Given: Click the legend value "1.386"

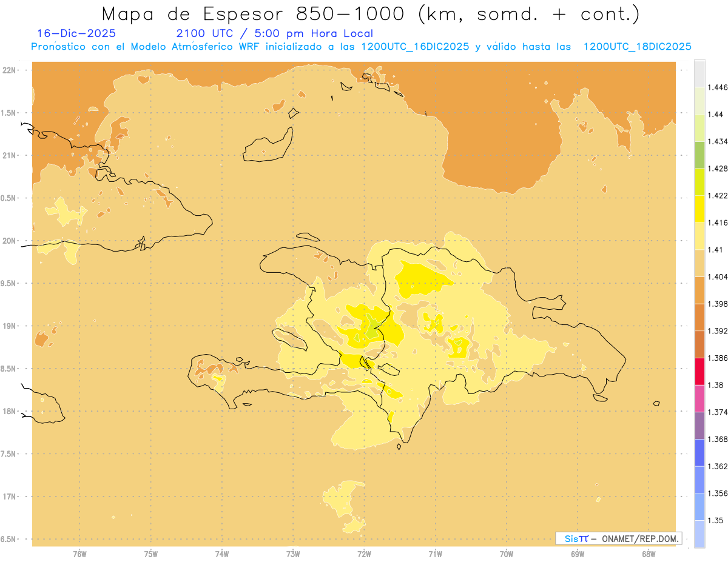Looking at the screenshot, I should click(718, 358).
